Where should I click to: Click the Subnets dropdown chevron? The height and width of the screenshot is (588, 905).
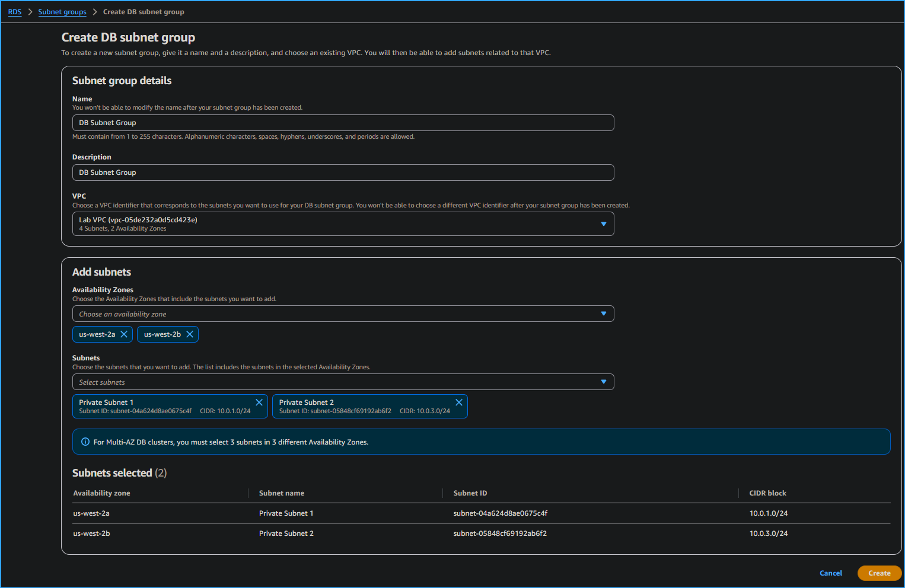click(604, 382)
